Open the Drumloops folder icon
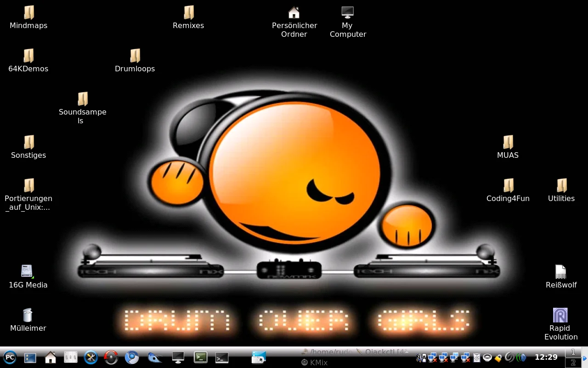 click(135, 61)
